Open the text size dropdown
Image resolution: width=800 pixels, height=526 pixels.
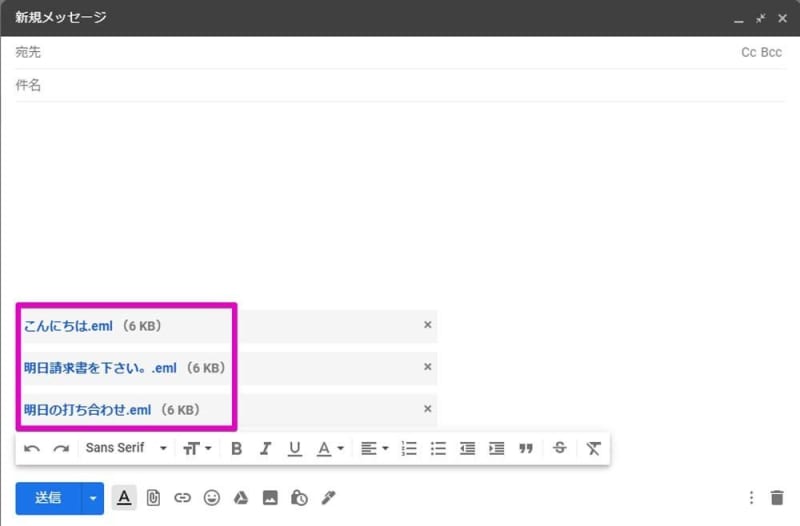pos(197,448)
